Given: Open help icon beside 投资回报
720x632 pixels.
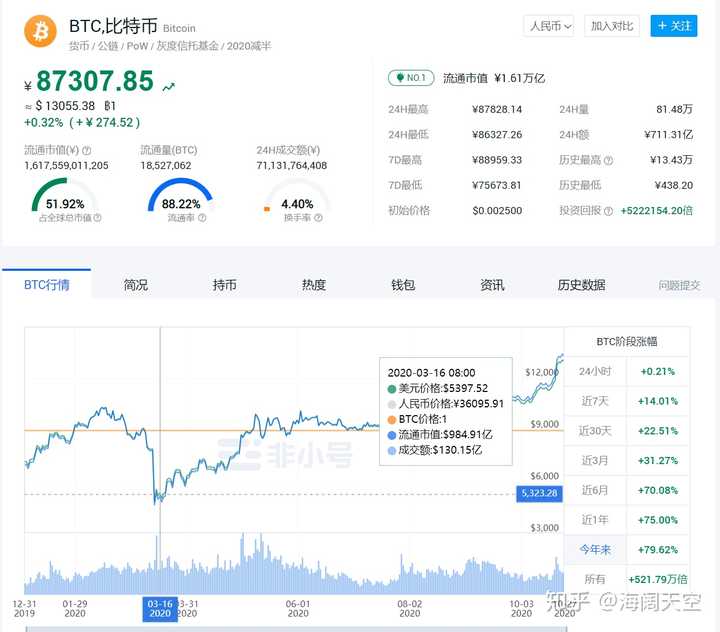Looking at the screenshot, I should [608, 211].
